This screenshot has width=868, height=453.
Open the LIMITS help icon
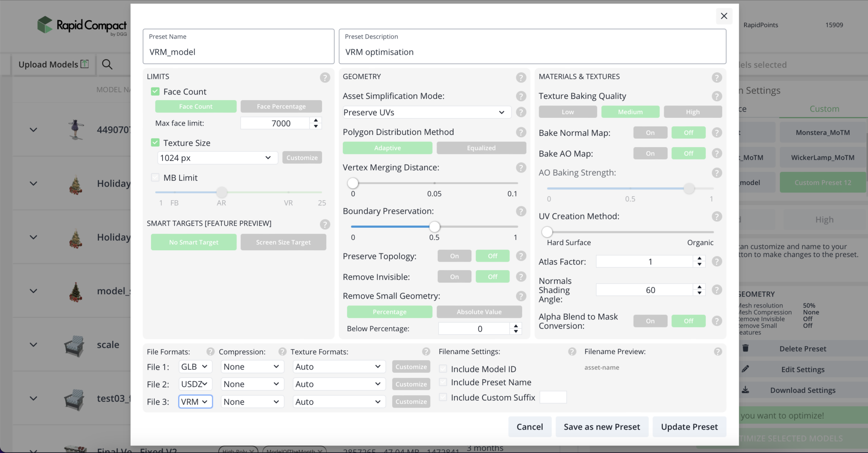[325, 78]
